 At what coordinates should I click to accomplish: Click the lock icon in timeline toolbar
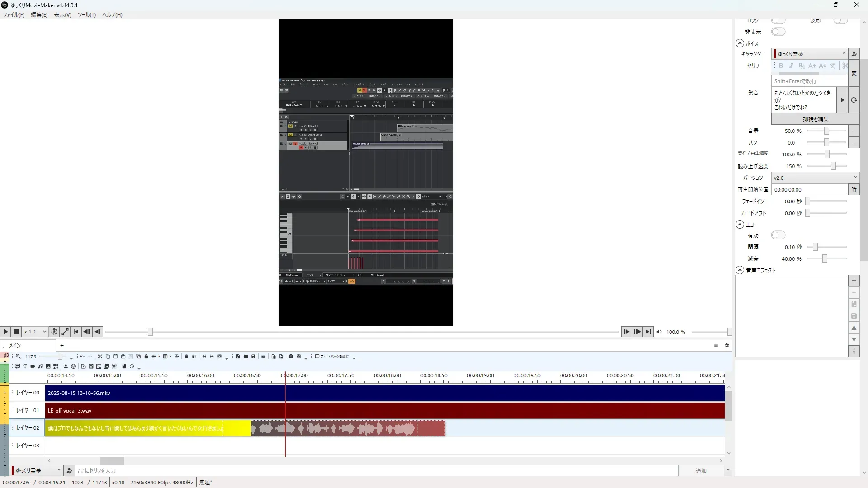[146, 357]
